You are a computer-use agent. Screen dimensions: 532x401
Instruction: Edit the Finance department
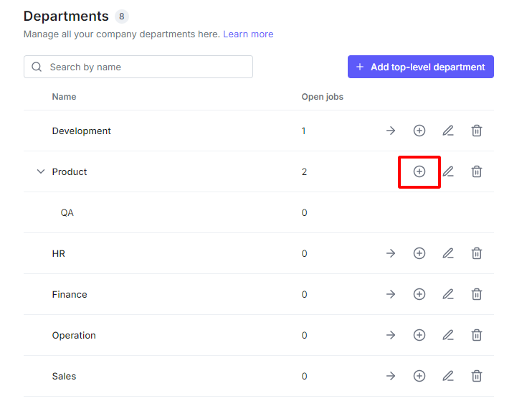(x=448, y=294)
